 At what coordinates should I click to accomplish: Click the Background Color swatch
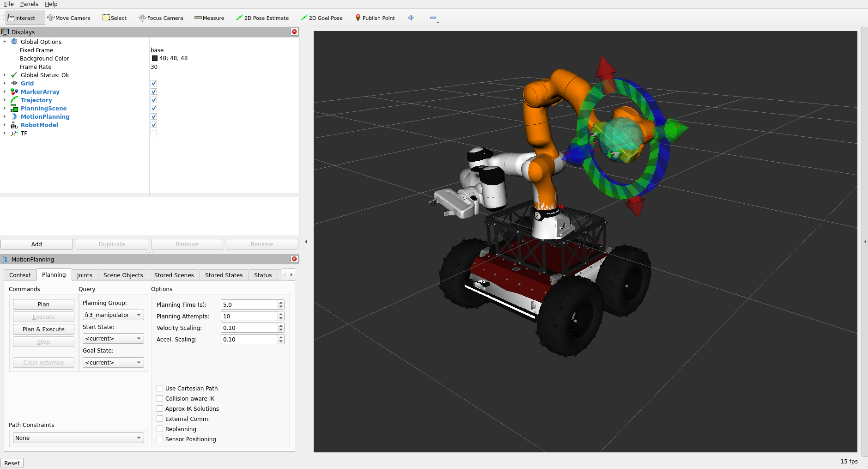(x=155, y=58)
